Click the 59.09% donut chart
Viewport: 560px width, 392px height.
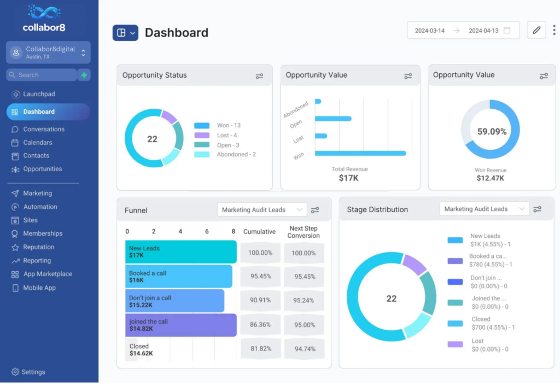(x=491, y=129)
